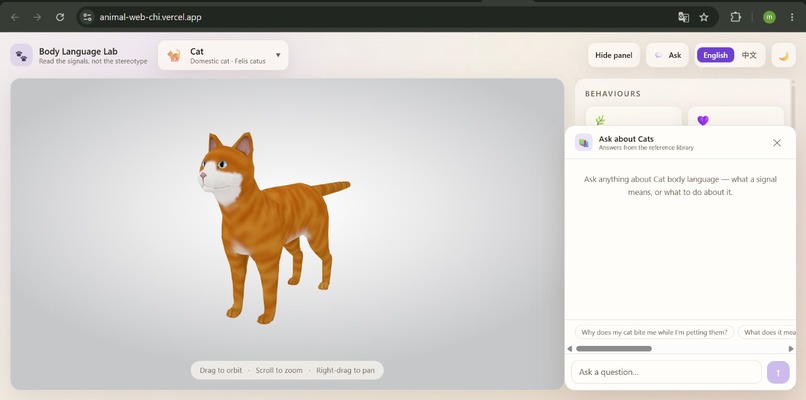Toggle dark mode moon icon
The height and width of the screenshot is (400, 806).
pos(783,55)
